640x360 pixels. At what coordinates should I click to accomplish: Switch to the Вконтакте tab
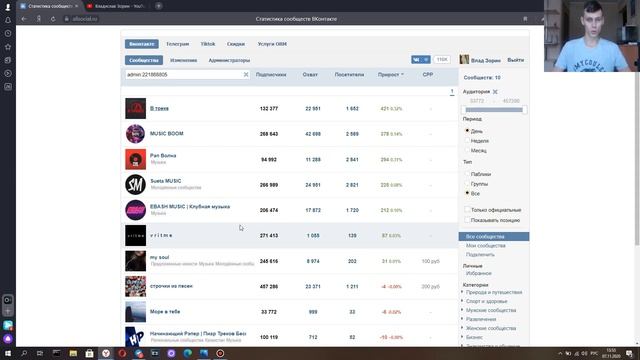point(142,44)
